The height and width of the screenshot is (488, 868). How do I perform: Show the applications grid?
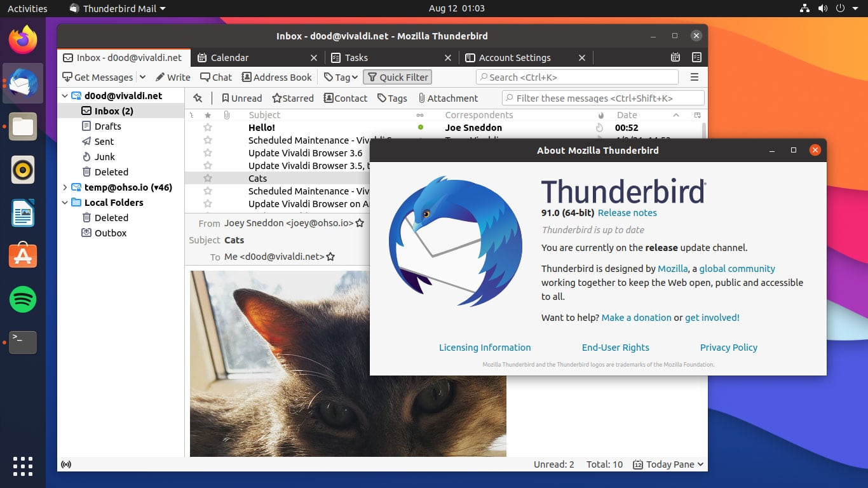(x=23, y=466)
